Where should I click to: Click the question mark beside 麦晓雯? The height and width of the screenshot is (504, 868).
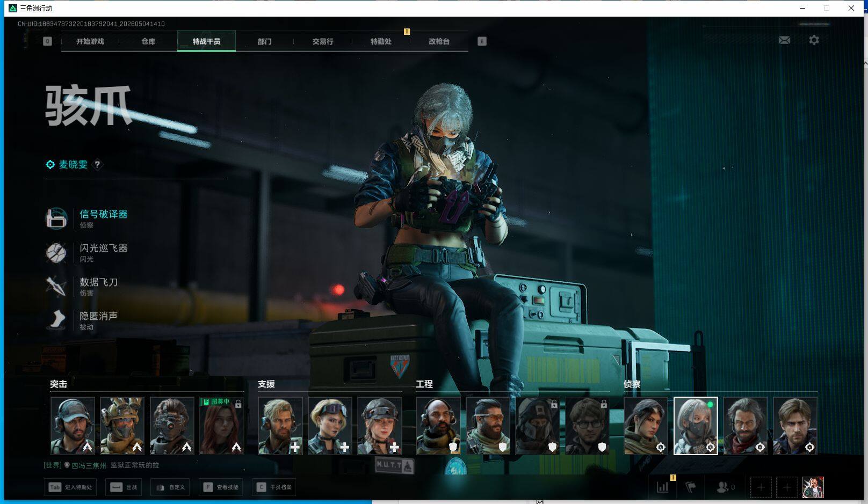[x=97, y=165]
